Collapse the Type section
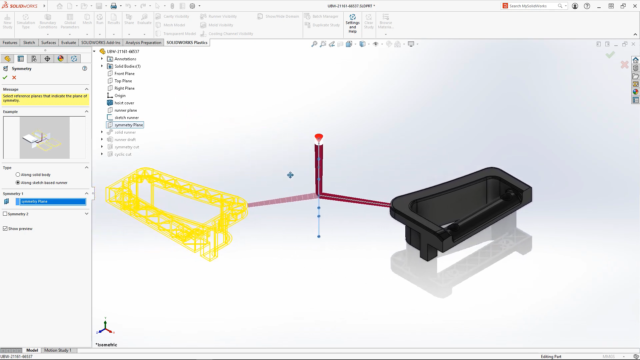 [x=87, y=167]
